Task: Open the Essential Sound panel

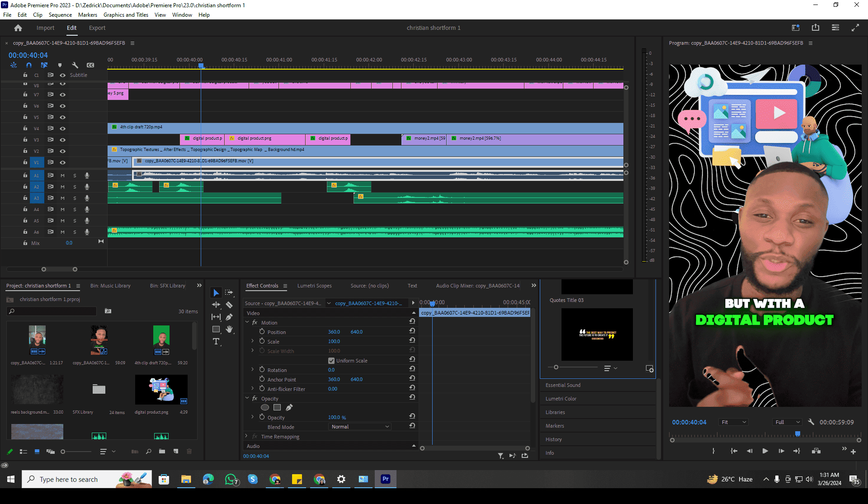Action: coord(563,385)
